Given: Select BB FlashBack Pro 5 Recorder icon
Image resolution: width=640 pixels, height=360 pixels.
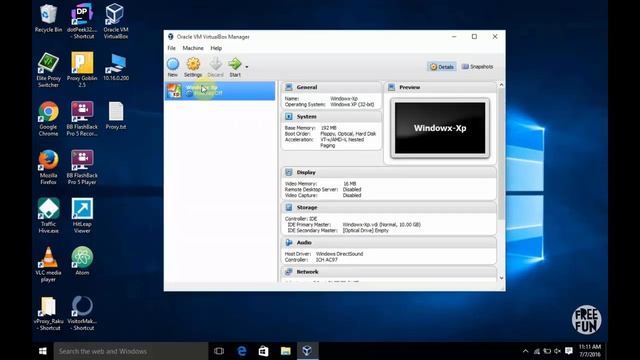Looking at the screenshot, I should pos(82,118).
